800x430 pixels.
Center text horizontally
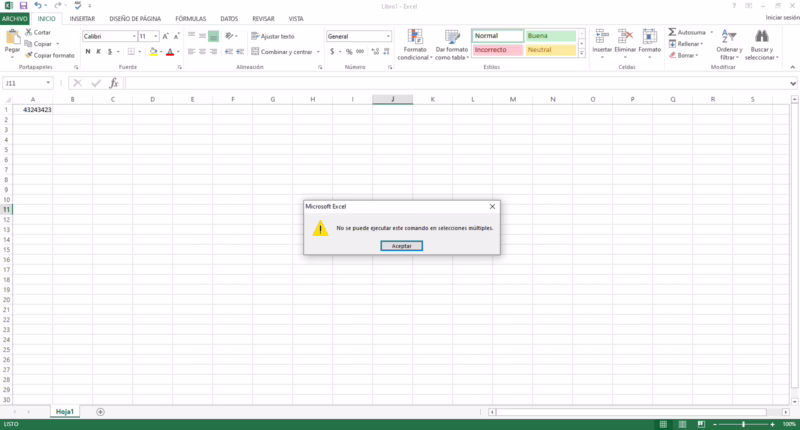pyautogui.click(x=203, y=52)
